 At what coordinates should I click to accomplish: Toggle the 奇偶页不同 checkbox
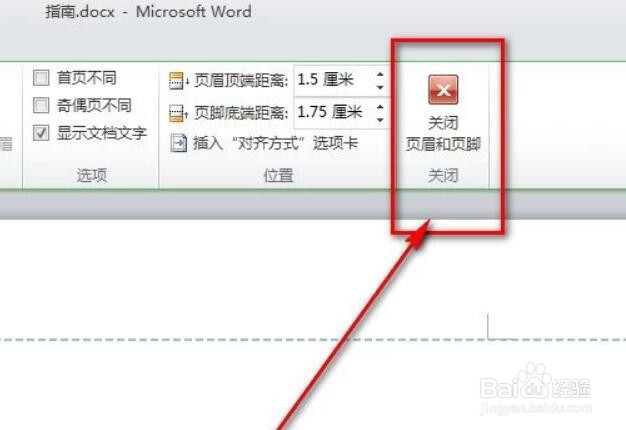click(x=41, y=105)
